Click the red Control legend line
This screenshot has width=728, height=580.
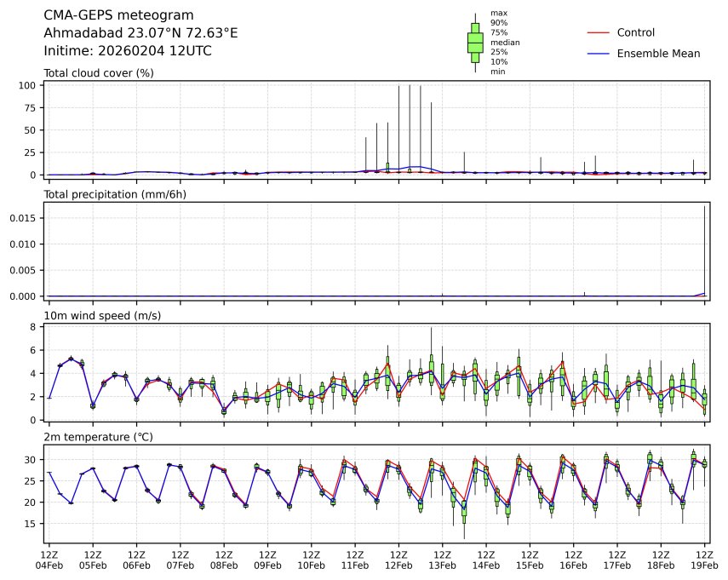(x=599, y=32)
